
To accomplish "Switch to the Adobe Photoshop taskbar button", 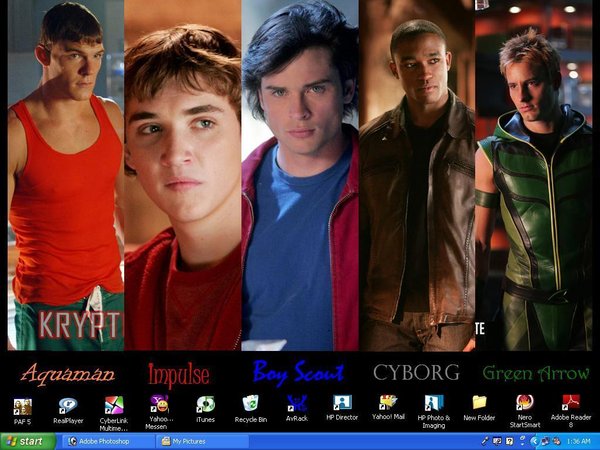I will (x=109, y=442).
